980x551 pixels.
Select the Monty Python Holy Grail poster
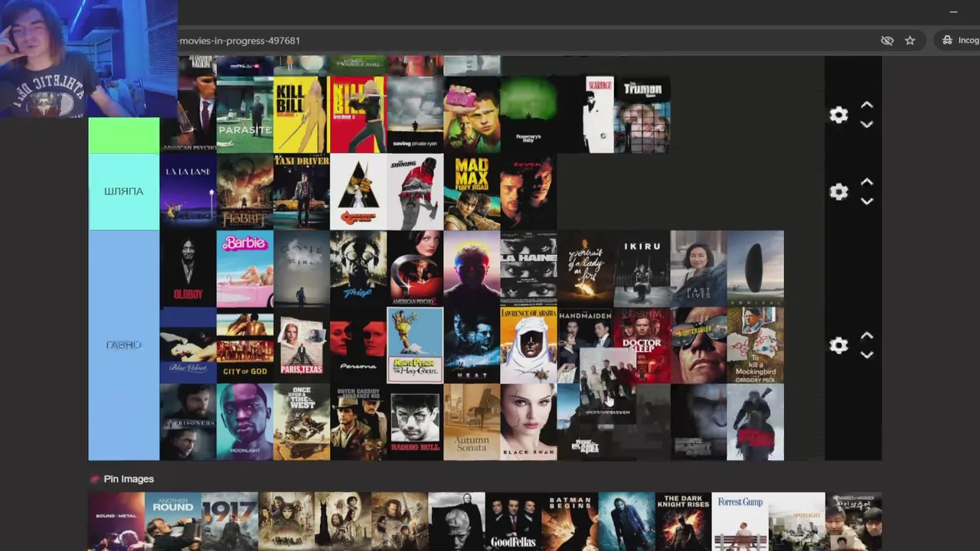coord(415,345)
